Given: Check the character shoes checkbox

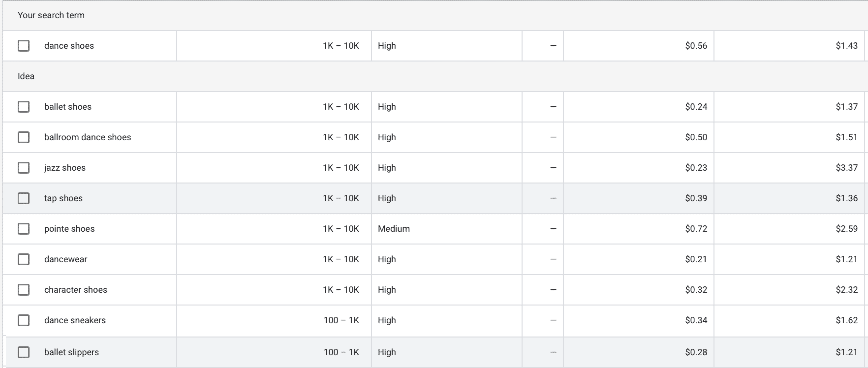Looking at the screenshot, I should [x=24, y=290].
